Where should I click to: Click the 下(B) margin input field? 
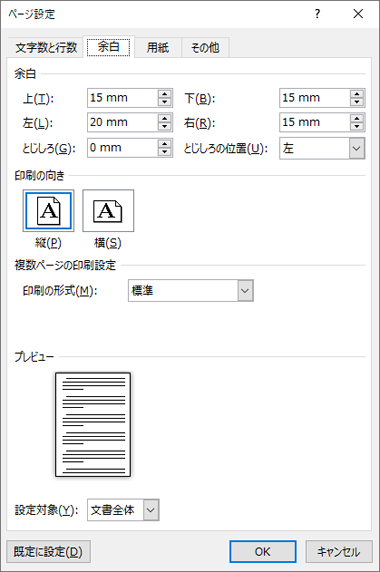[315, 98]
